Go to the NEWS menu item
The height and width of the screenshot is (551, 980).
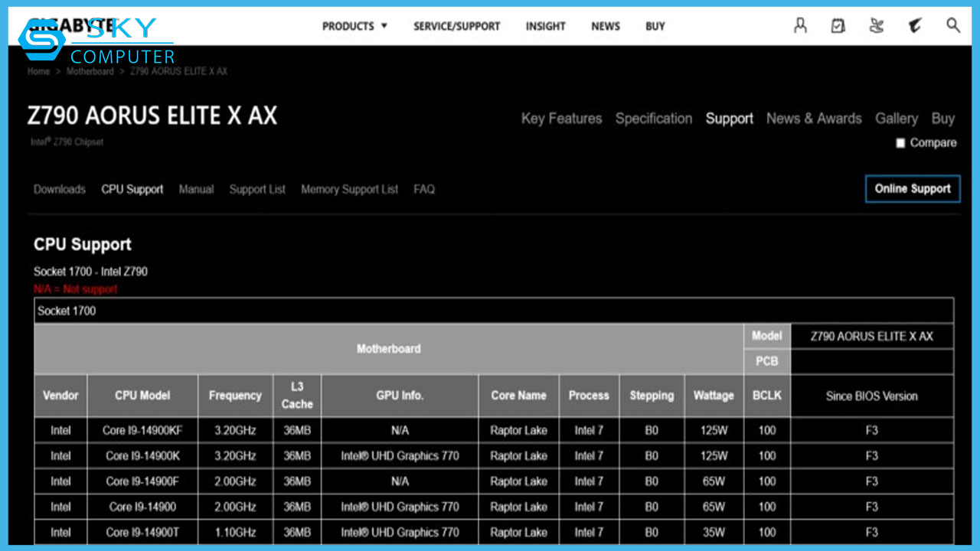(606, 26)
